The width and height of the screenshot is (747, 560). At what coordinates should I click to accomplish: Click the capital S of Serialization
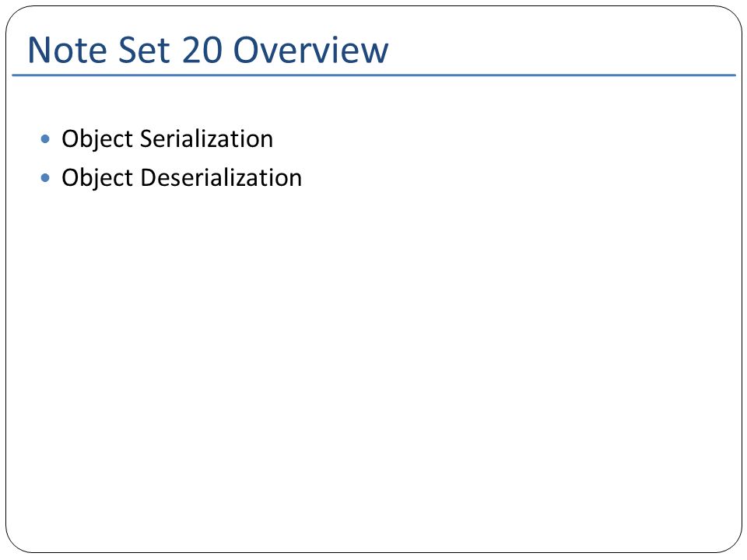click(x=146, y=139)
